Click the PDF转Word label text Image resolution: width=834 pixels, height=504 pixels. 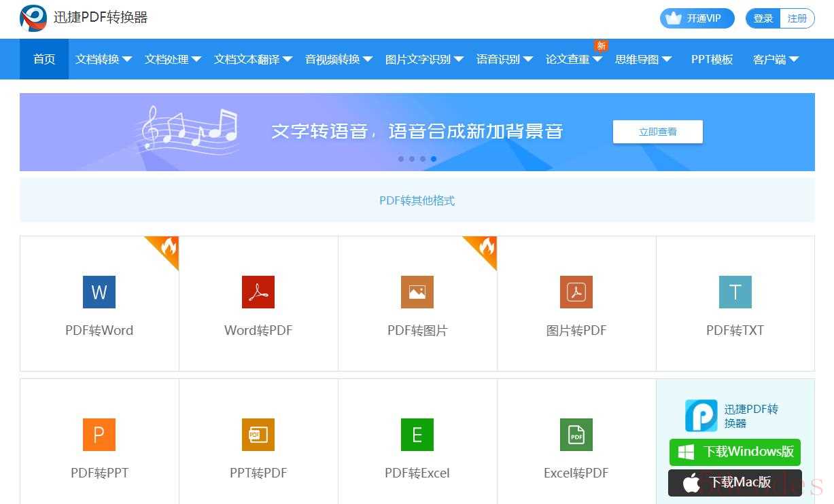(x=99, y=331)
